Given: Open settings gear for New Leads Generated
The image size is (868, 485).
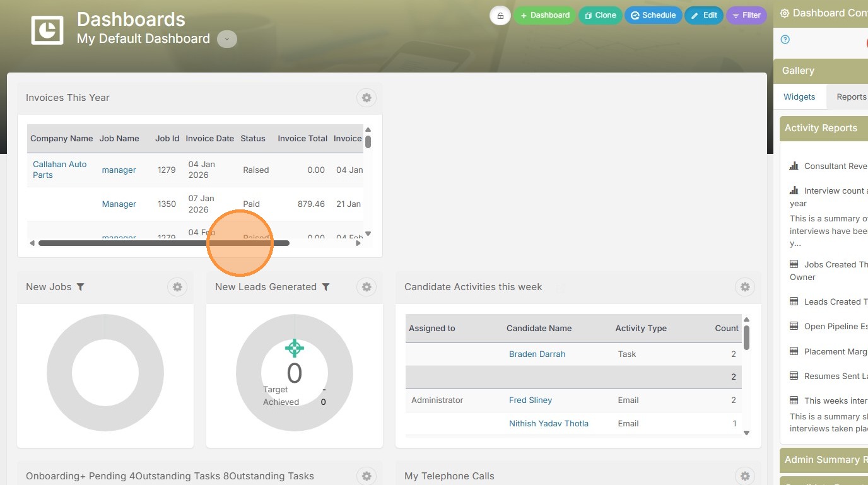Looking at the screenshot, I should (367, 287).
